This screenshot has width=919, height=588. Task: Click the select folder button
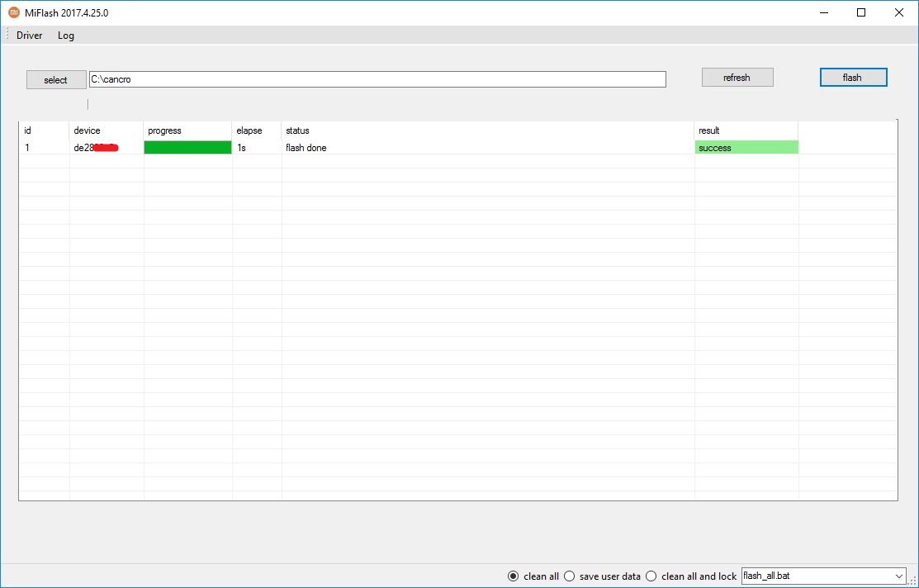point(56,80)
